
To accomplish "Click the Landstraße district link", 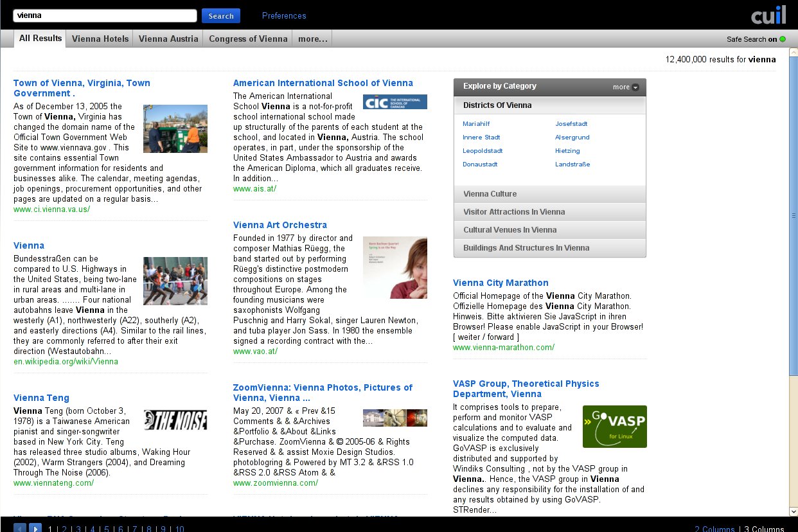I will coord(572,164).
